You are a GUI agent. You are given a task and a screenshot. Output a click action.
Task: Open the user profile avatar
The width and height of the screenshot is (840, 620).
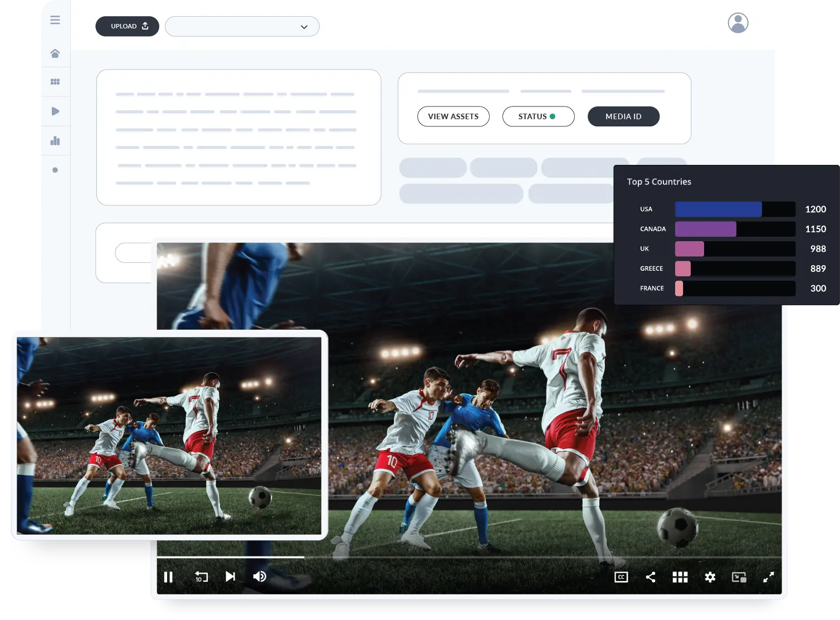click(x=738, y=23)
